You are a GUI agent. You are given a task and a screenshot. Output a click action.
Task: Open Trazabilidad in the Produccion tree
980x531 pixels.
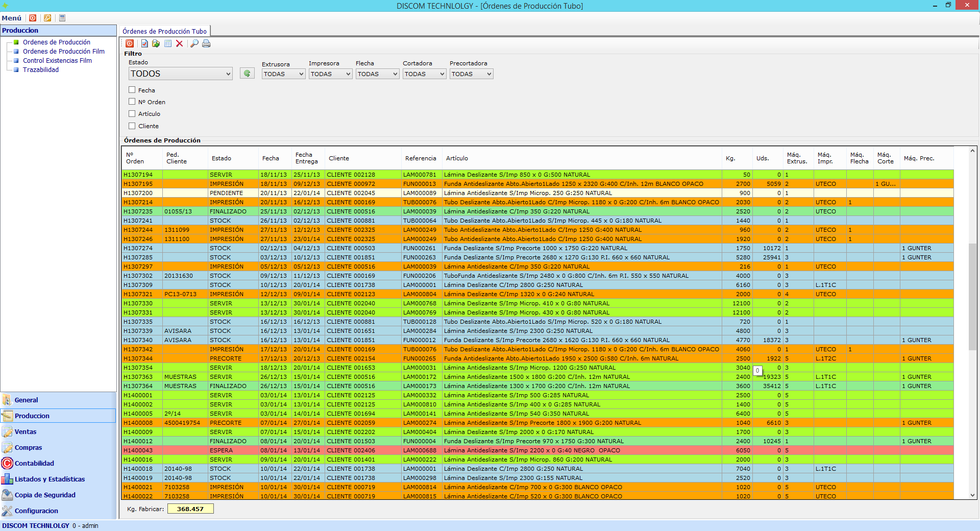41,70
